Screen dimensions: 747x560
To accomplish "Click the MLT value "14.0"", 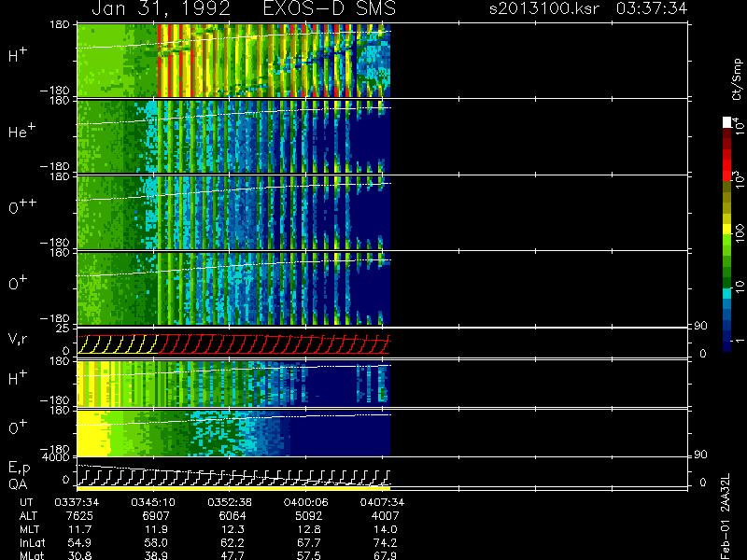I will tap(386, 529).
